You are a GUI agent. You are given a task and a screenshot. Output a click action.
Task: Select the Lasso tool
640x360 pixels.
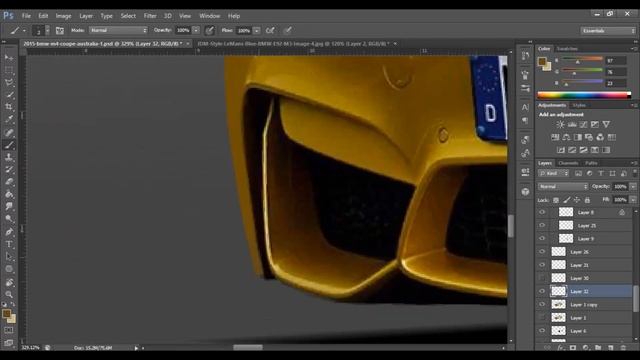(9, 82)
